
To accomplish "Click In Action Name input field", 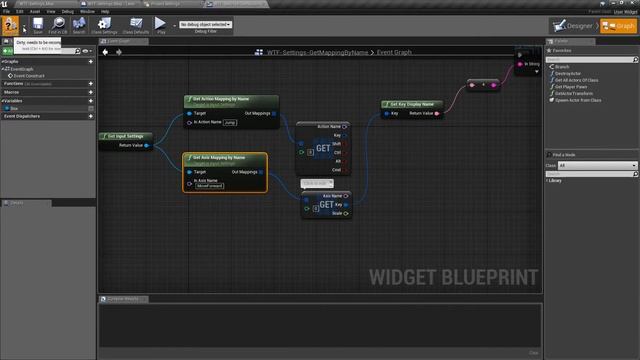I will click(x=230, y=122).
